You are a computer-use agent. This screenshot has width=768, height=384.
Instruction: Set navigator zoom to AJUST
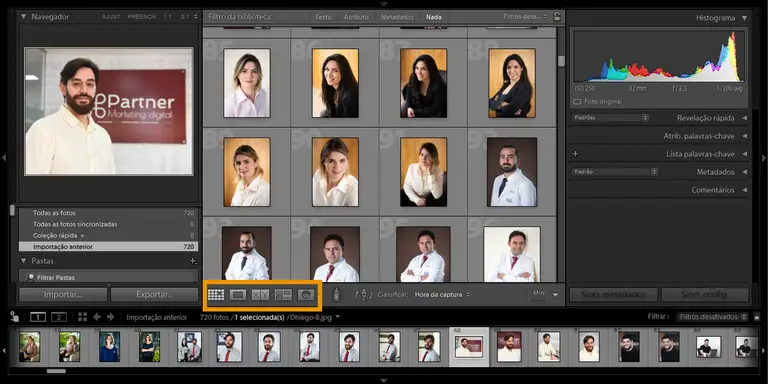111,17
